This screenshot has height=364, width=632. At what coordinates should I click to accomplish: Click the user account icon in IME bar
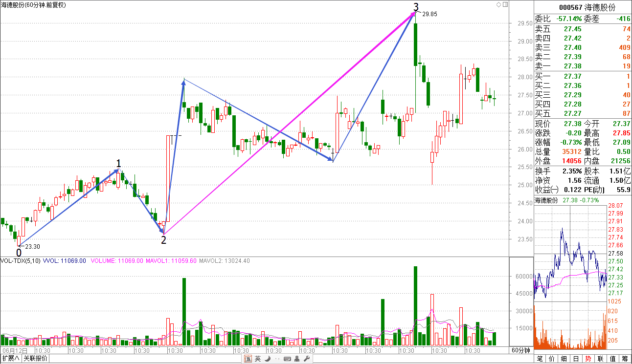(297, 359)
